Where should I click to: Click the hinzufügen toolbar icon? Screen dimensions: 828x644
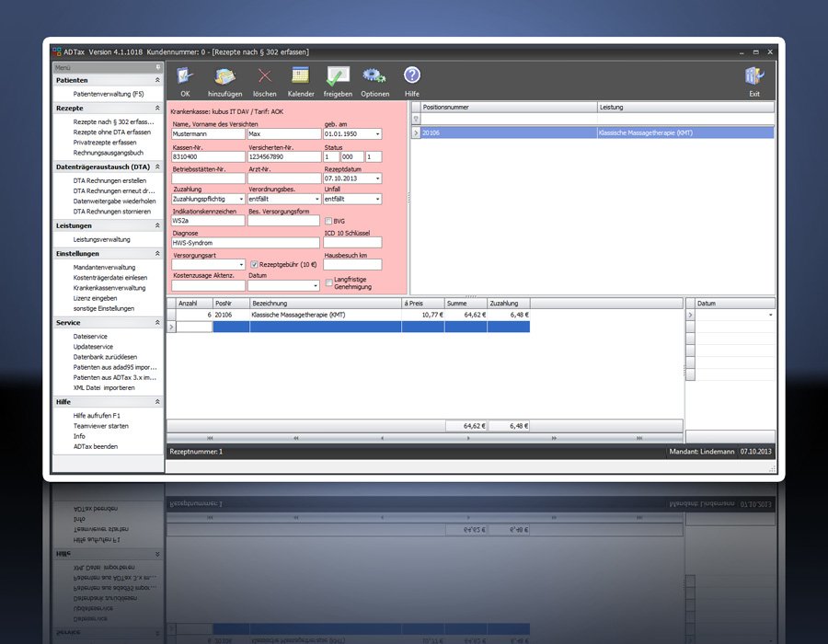click(225, 76)
